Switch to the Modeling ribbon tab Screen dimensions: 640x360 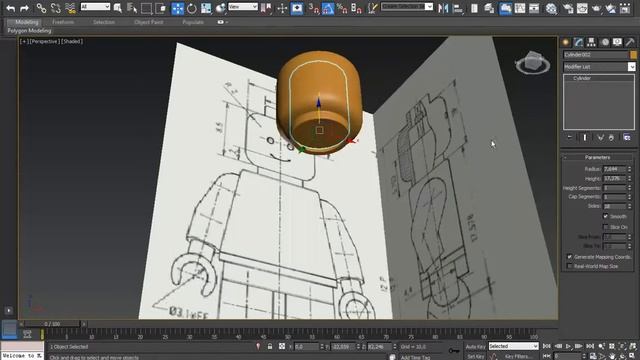point(27,22)
